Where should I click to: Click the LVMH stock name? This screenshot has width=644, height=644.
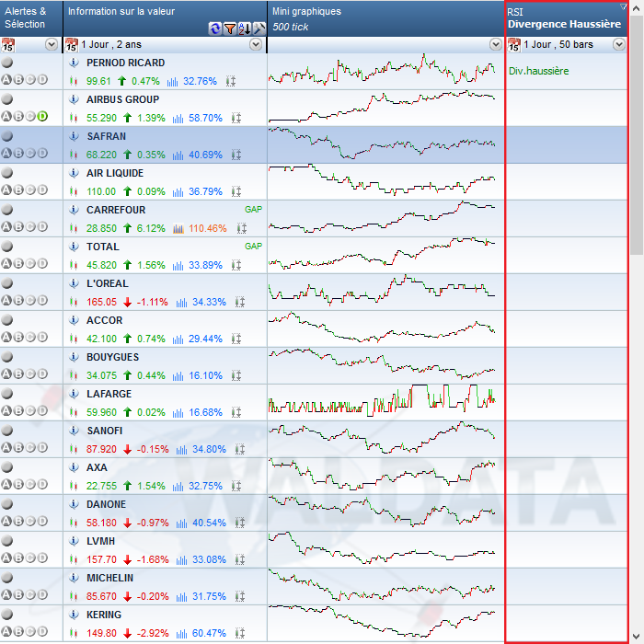coord(100,541)
